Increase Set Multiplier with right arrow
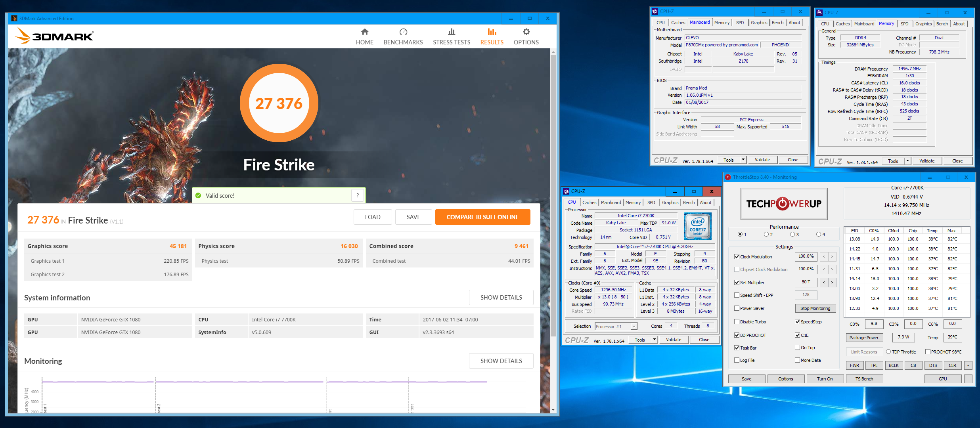The width and height of the screenshot is (980, 428). click(832, 282)
